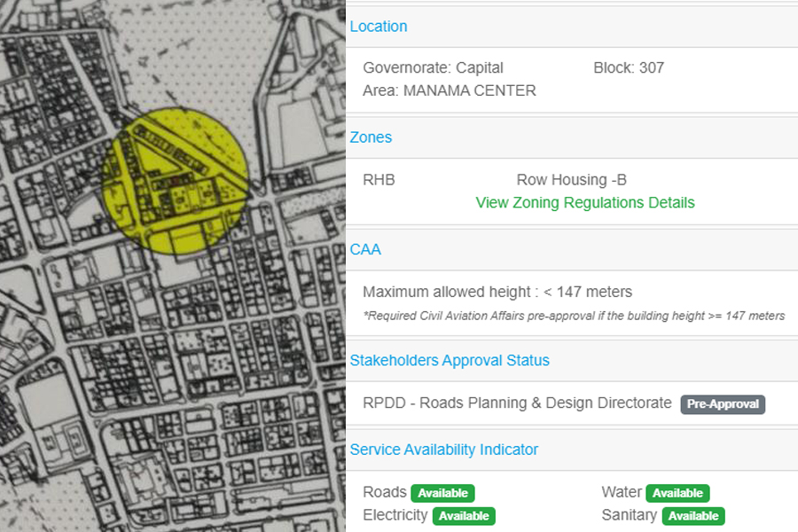
Task: Click the Civil Aviation Affairs pre-approval note
Action: coord(574,316)
